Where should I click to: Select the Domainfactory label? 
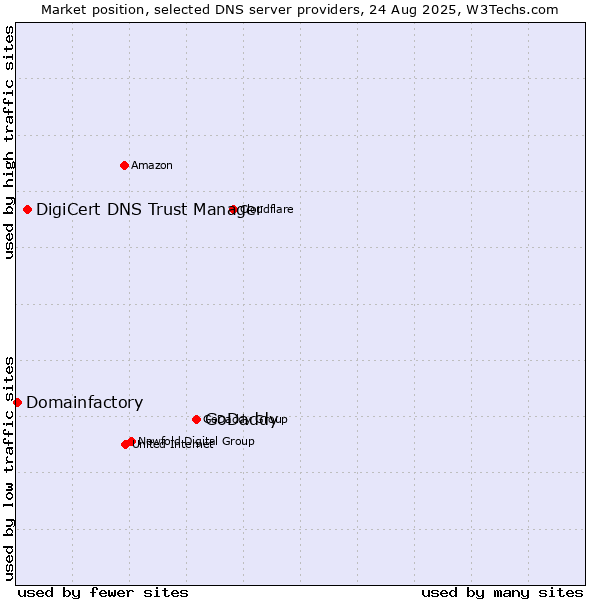click(x=85, y=403)
